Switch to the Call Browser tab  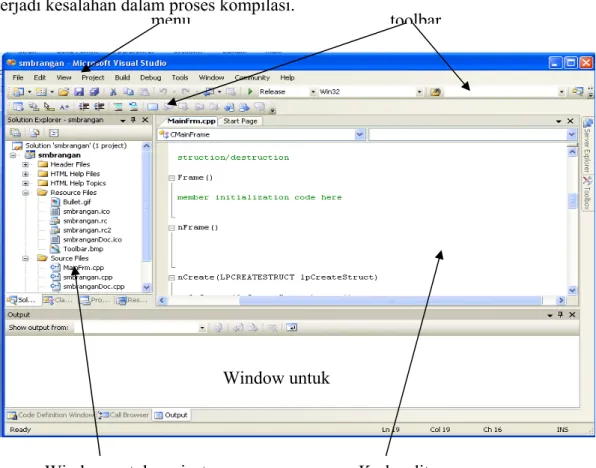[x=124, y=415]
